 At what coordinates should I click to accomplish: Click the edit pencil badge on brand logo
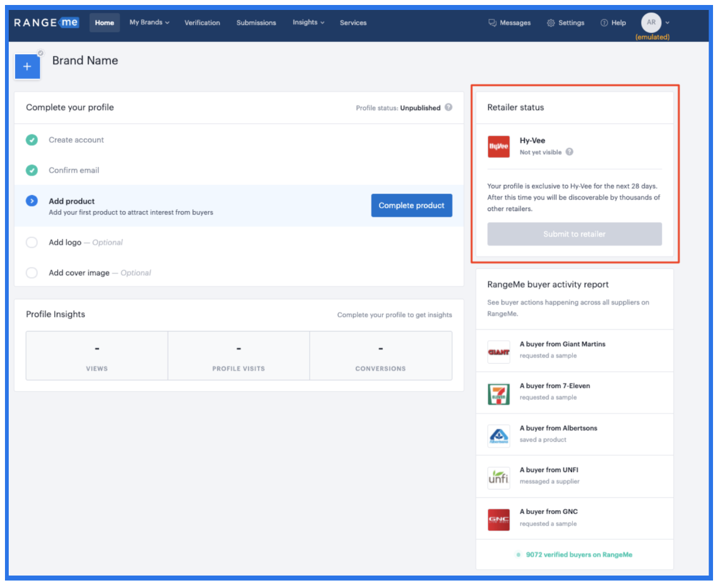41,53
